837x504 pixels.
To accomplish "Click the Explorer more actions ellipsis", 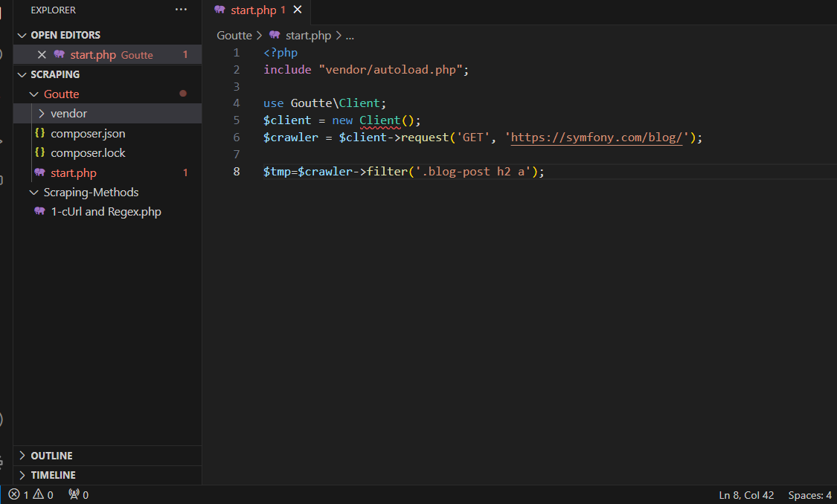I will coord(182,10).
